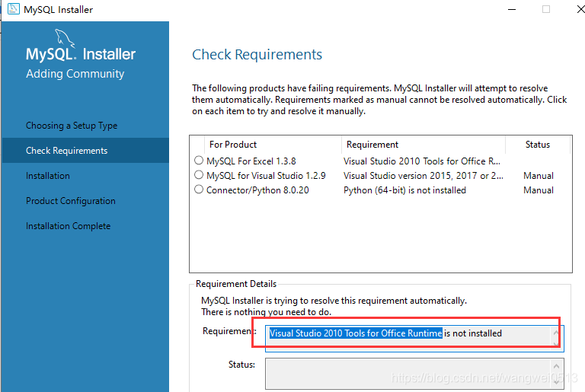
Task: Click the Requirement field scrollbar up arrow
Action: pos(556,333)
